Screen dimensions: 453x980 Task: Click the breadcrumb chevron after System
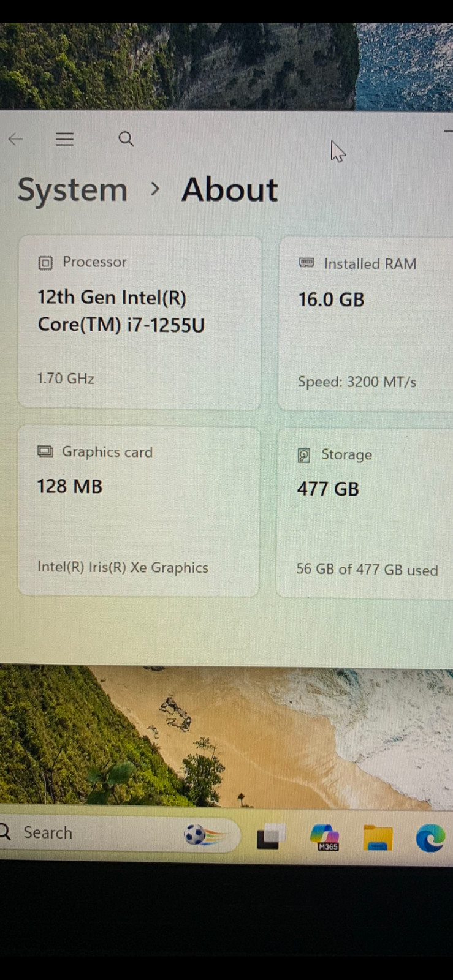tap(155, 190)
